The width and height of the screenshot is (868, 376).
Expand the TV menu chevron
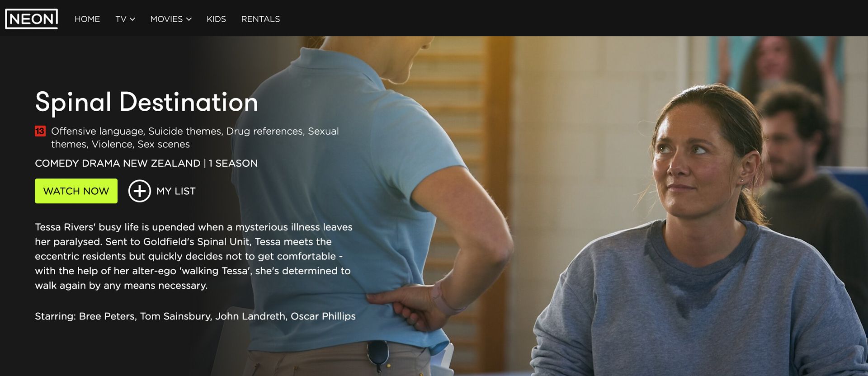coord(132,19)
